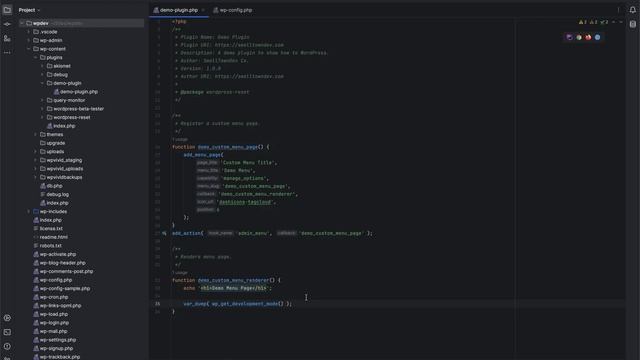The width and height of the screenshot is (640, 360).
Task: Click the gutter icon beside add_action line
Action: 164,233
